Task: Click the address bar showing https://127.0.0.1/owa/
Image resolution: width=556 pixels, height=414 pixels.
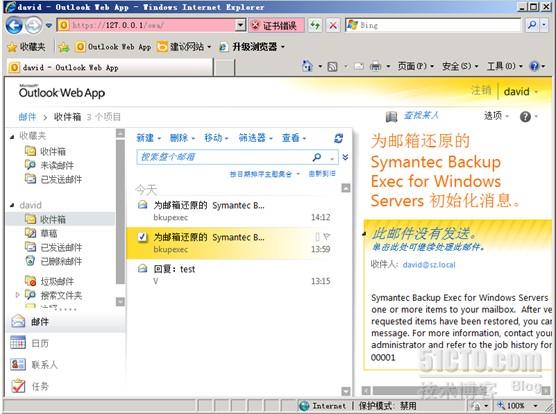Action: point(146,25)
